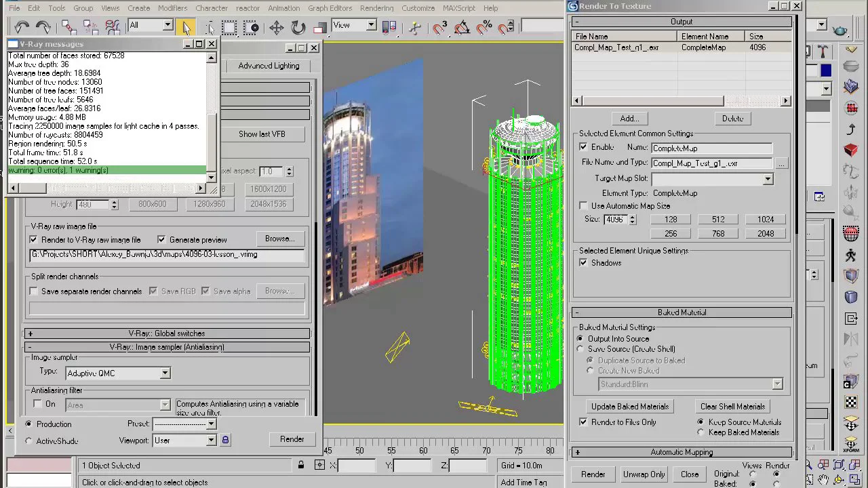Toggle the Angle Snap icon
868x488 pixels.
[462, 26]
